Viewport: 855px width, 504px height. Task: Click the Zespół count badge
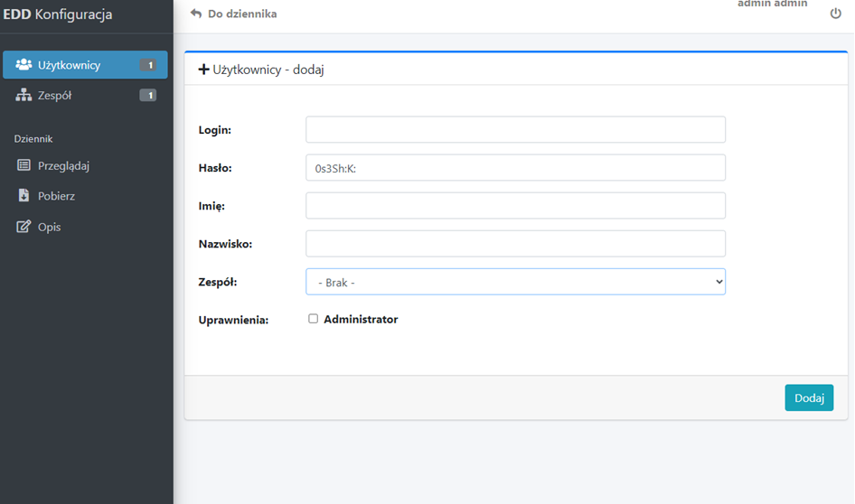[147, 96]
